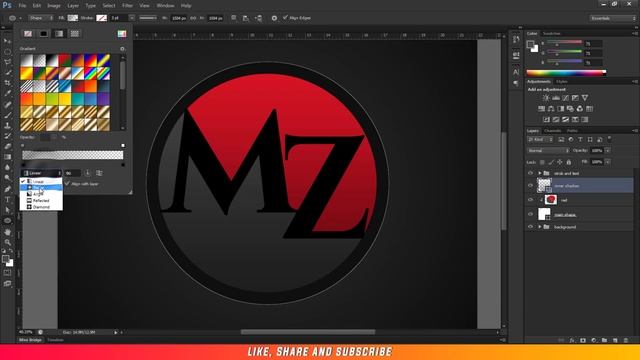Open the Essentials workspace dropdown
Image resolution: width=640 pixels, height=360 pixels.
click(612, 18)
